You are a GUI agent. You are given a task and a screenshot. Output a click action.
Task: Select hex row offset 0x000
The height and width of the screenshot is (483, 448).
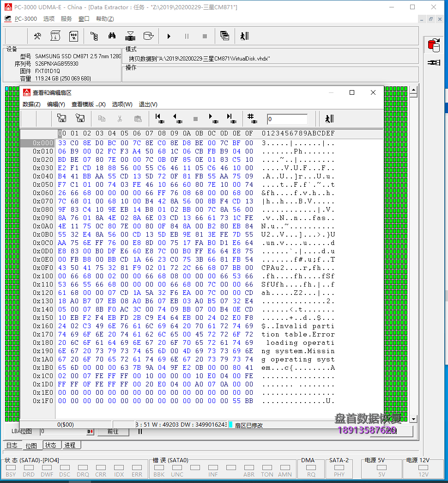click(37, 143)
